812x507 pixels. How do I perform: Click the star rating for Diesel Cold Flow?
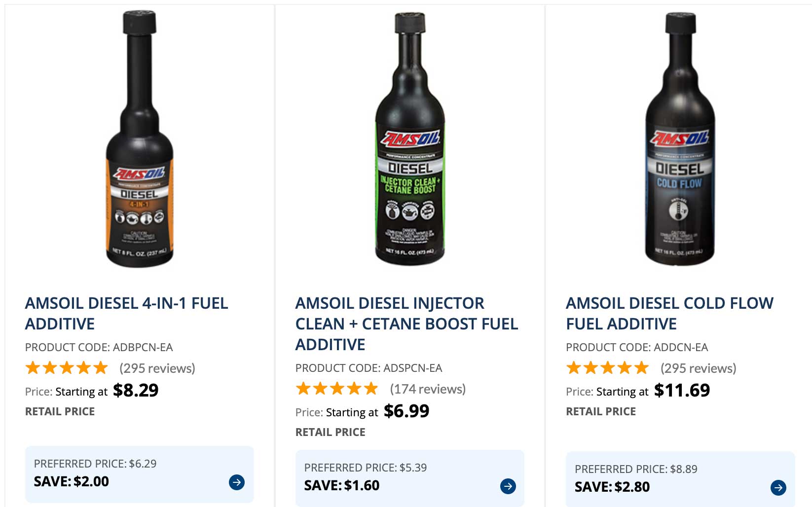pyautogui.click(x=609, y=367)
